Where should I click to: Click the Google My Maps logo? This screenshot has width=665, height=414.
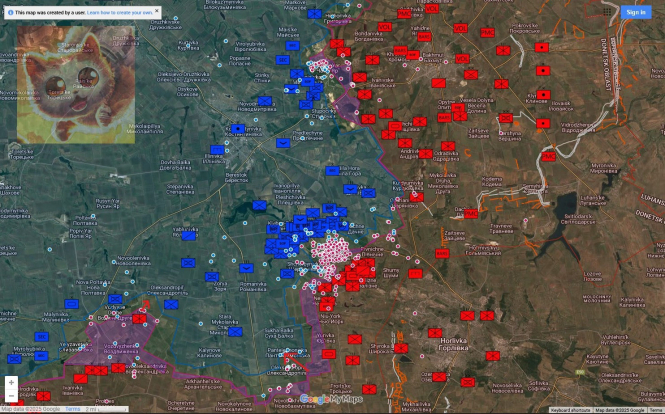tap(330, 400)
